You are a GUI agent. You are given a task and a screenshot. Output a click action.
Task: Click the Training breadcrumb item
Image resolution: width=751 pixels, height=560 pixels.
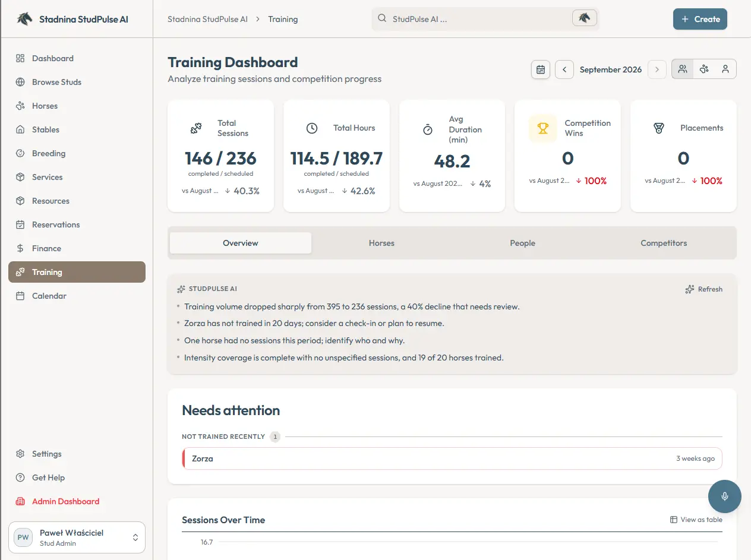click(x=283, y=19)
